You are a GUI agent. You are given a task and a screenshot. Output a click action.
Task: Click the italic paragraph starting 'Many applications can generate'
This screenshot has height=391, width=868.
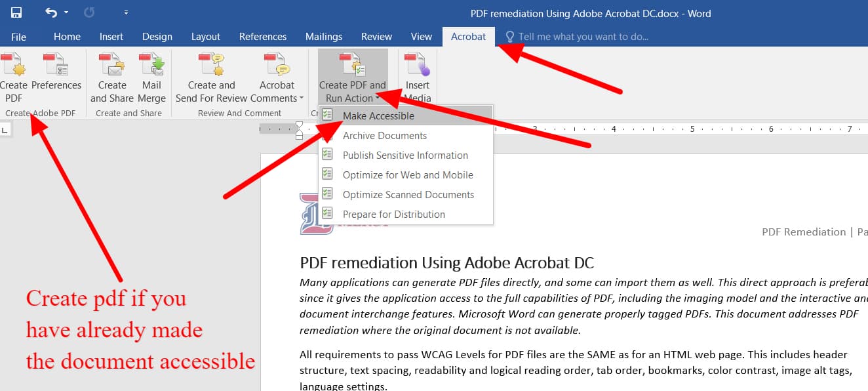[583, 306]
